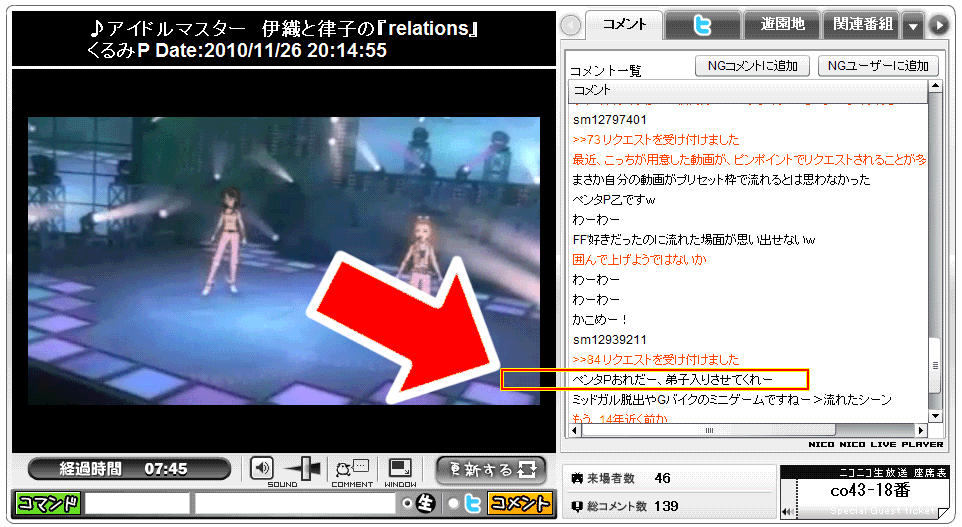Click comment list scrollbar up arrow

pos(935,87)
